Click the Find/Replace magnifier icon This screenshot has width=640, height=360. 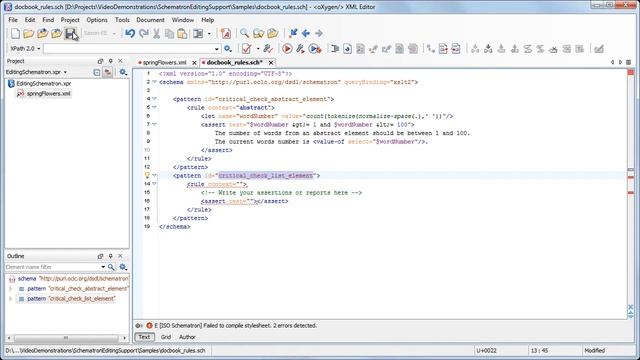(x=244, y=33)
